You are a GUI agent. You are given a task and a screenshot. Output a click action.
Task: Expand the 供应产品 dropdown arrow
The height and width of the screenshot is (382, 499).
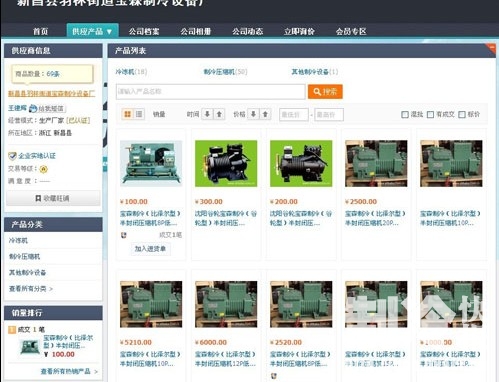[x=109, y=32]
